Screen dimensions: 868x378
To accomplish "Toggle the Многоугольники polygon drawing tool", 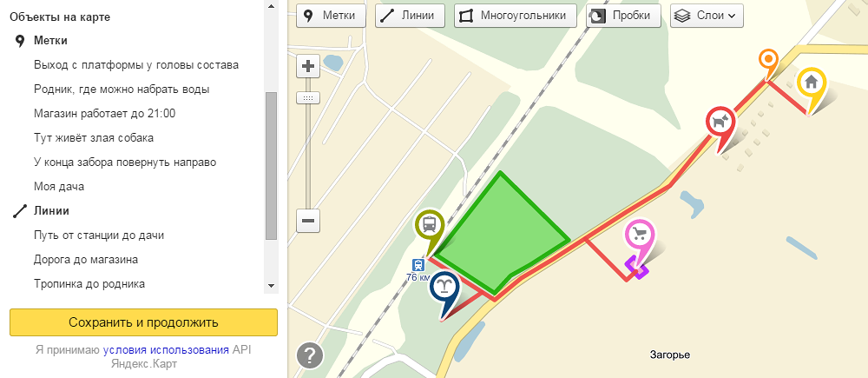I will (516, 16).
